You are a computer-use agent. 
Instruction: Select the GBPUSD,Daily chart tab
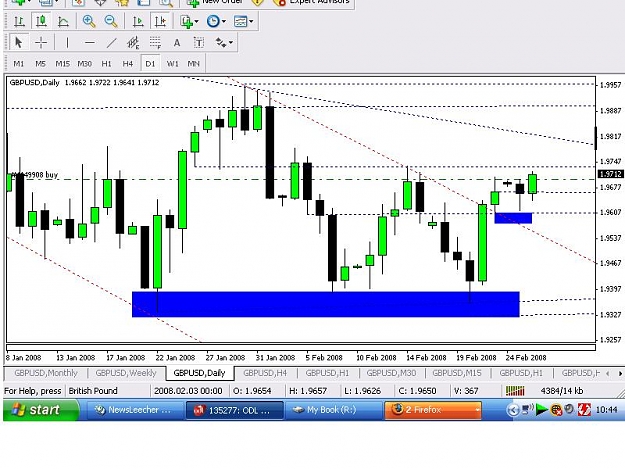coord(200,373)
